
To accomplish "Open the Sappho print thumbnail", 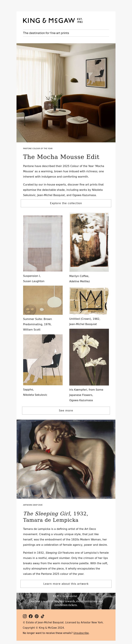I will pos(43,360).
